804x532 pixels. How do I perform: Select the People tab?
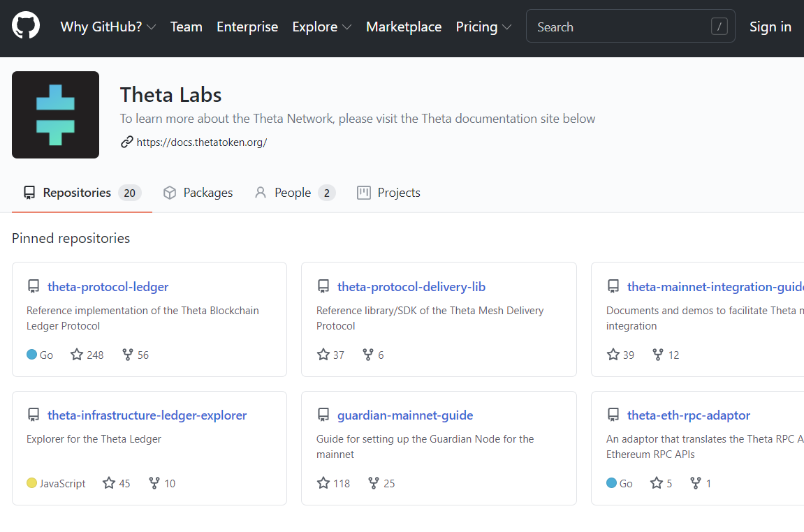[295, 193]
